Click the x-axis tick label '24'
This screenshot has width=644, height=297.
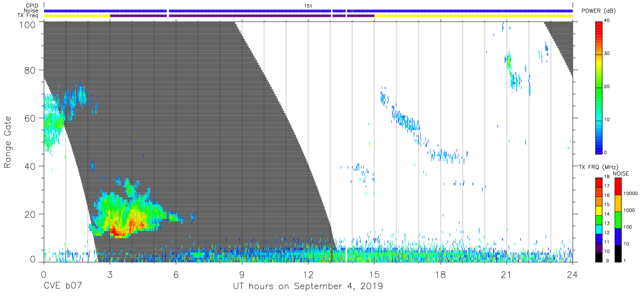[x=573, y=274]
